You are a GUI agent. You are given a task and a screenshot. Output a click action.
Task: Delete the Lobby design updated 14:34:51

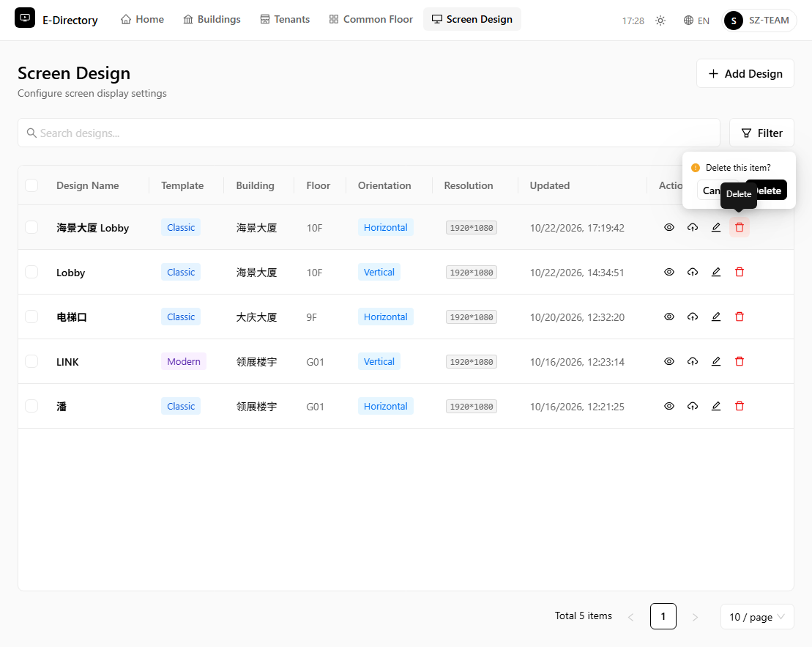tap(740, 272)
